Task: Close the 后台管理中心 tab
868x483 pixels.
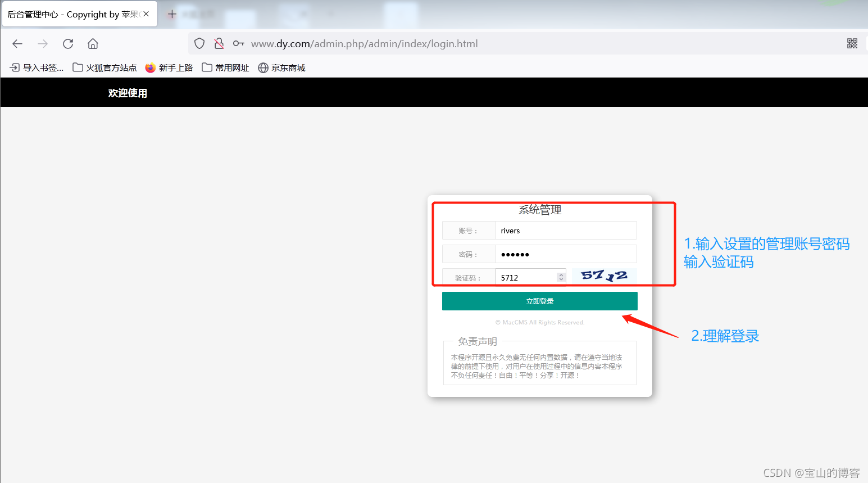Action: point(146,14)
